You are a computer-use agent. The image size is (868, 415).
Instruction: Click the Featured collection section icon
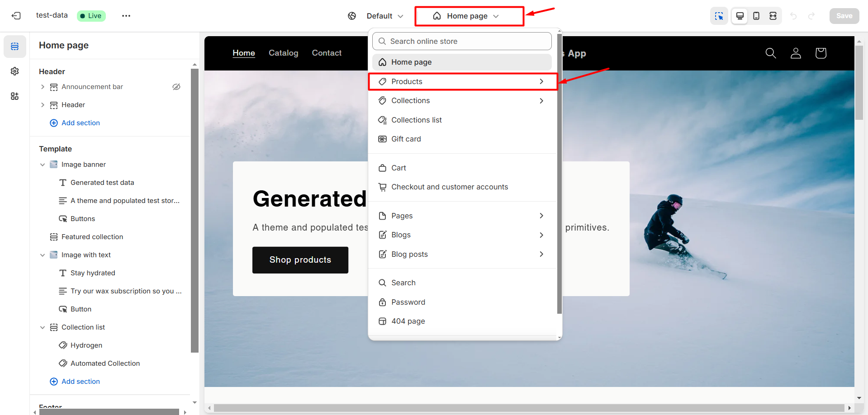tap(54, 237)
